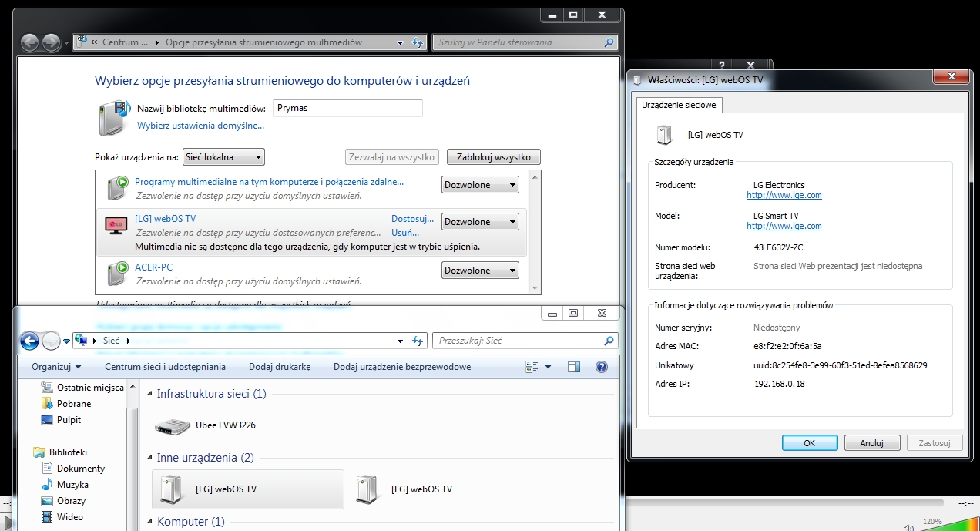The width and height of the screenshot is (980, 531).
Task: Click into media library name field Prymas
Action: pyautogui.click(x=347, y=108)
